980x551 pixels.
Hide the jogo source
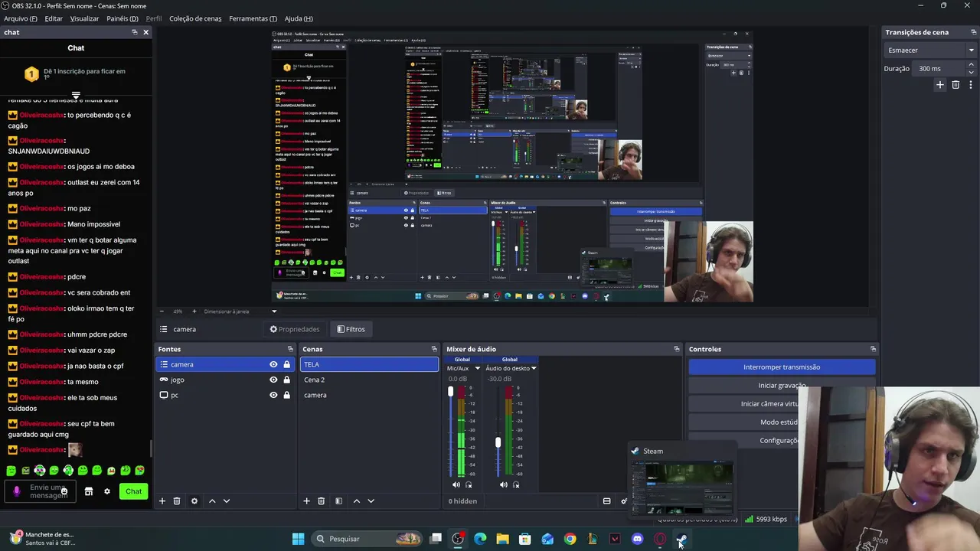click(x=273, y=380)
